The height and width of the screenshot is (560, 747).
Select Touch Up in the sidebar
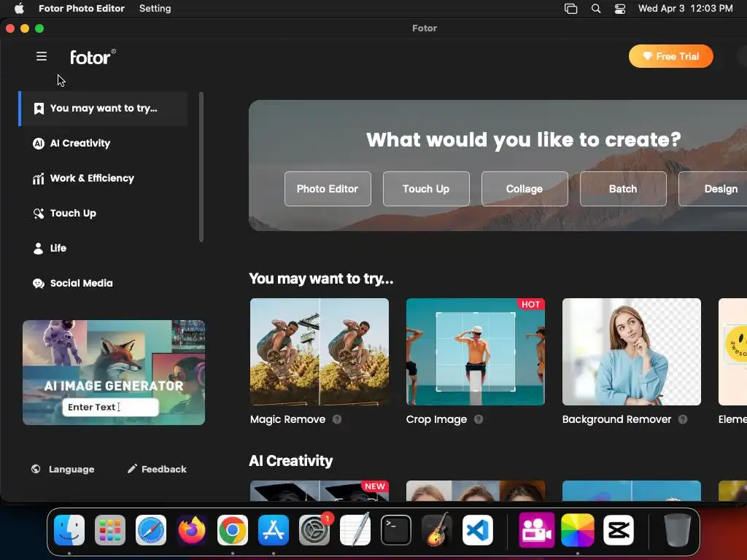click(104, 214)
